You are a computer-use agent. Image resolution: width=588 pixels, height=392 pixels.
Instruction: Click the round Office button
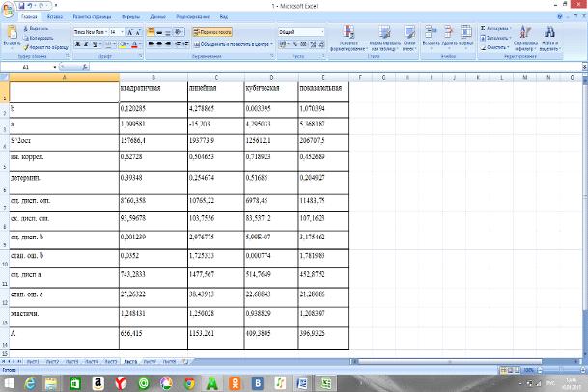tap(8, 8)
